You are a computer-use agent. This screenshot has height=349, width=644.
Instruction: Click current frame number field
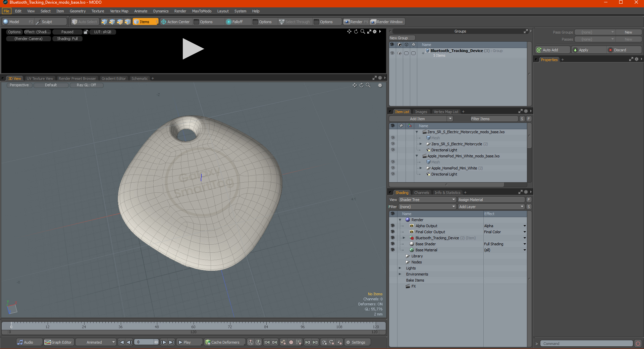tap(145, 342)
